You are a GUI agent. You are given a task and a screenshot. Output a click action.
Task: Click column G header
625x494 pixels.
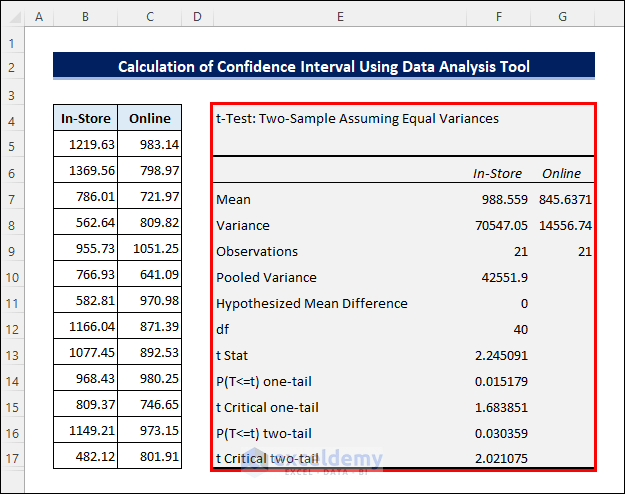(x=563, y=17)
